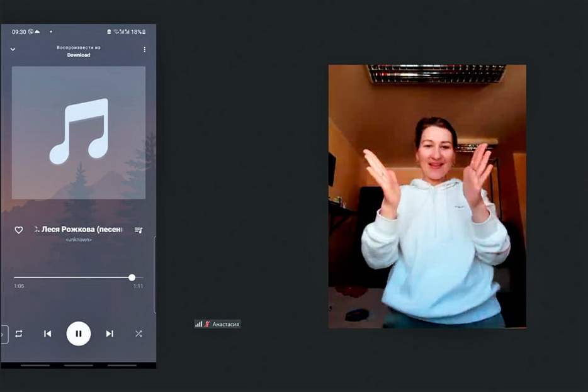The image size is (588, 392).
Task: Skip to the next track
Action: [x=110, y=333]
